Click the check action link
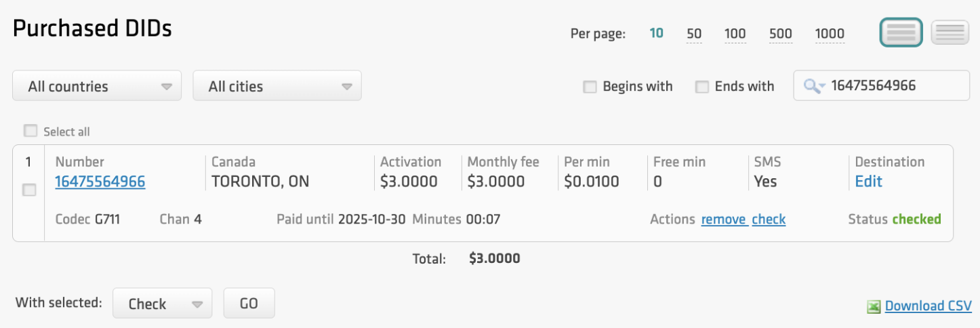The image size is (980, 328). [769, 219]
